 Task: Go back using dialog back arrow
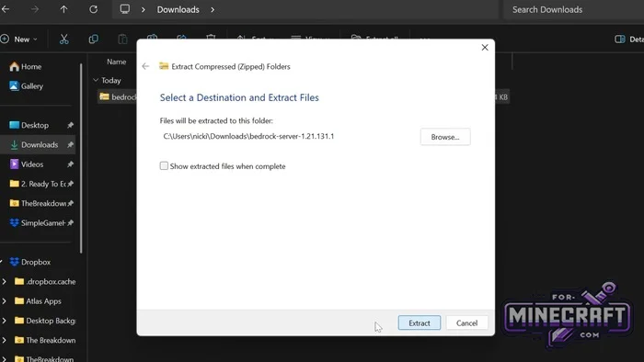pos(145,66)
